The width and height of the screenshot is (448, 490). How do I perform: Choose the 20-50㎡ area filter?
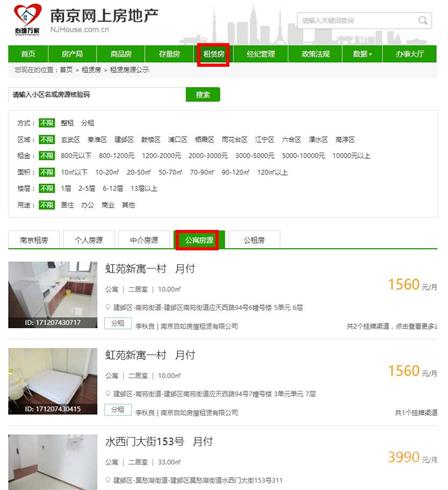coord(138,172)
